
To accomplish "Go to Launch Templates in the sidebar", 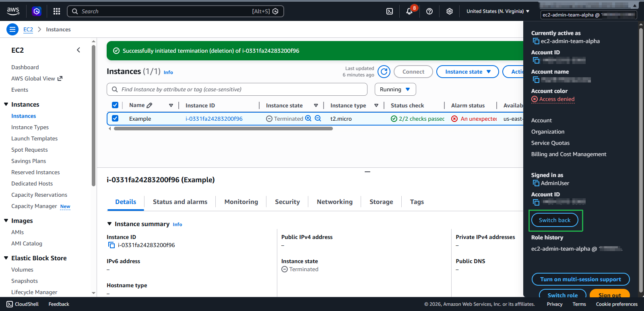I will (x=34, y=138).
